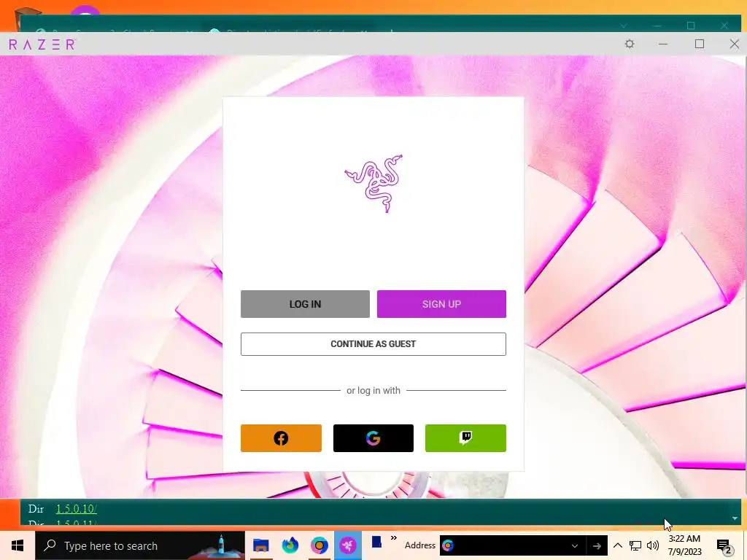Select the Razer app taskbar icon
This screenshot has height=560, width=747.
(348, 545)
